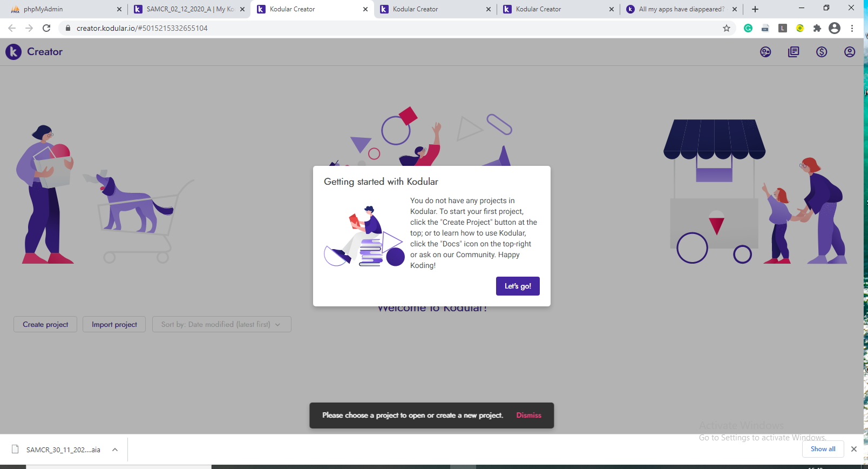The height and width of the screenshot is (469, 868).
Task: Close the SAMCR_02_12_2020_A tab
Action: 242,9
